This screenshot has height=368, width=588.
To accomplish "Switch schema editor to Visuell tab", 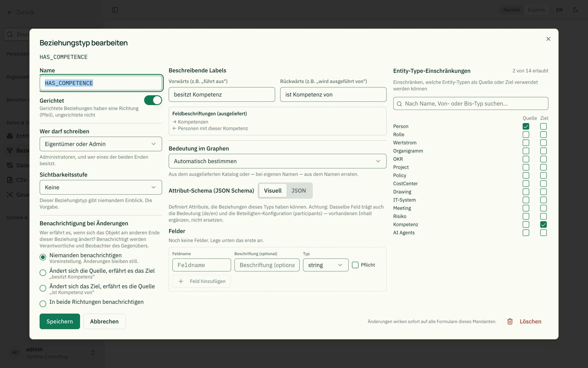I will pyautogui.click(x=273, y=191).
